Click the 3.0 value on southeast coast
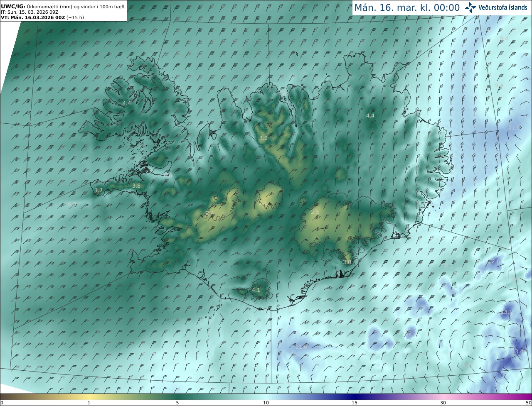This screenshot has width=532, height=406. (347, 262)
